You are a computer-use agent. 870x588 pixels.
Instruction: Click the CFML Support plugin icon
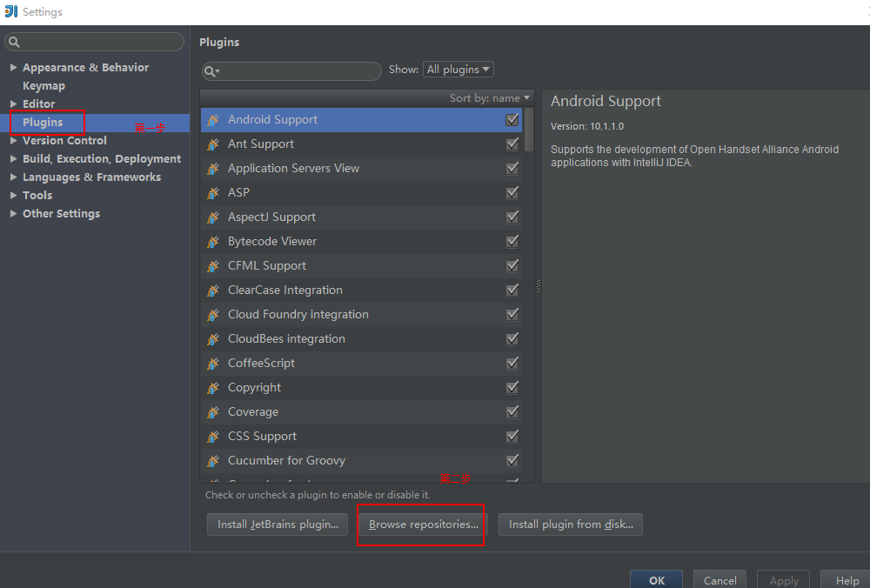point(213,266)
